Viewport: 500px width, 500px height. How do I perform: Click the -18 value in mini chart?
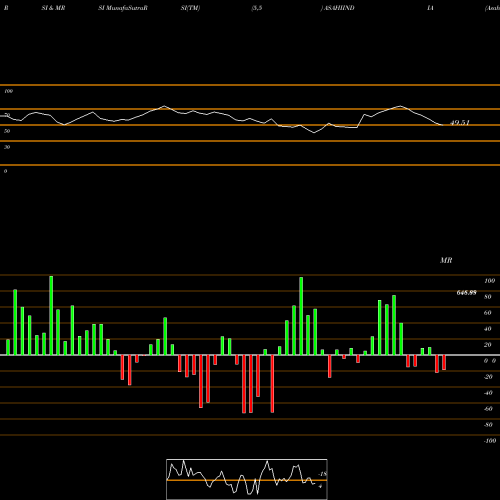pos(323,474)
